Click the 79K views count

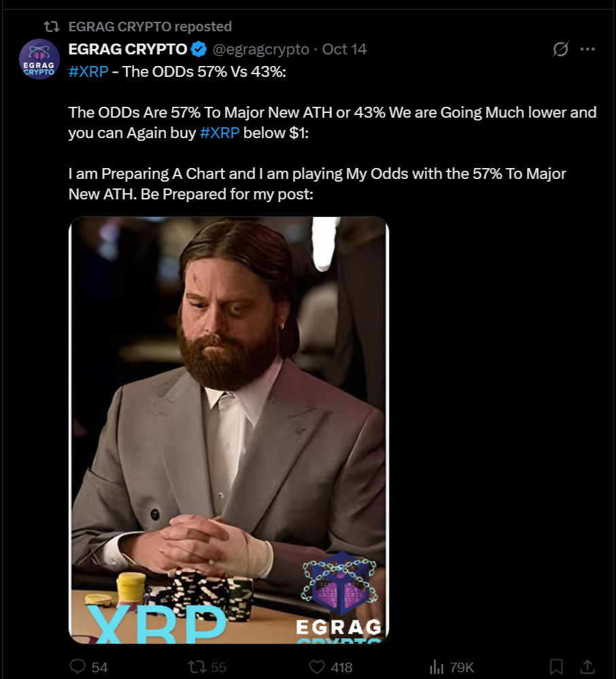462,667
